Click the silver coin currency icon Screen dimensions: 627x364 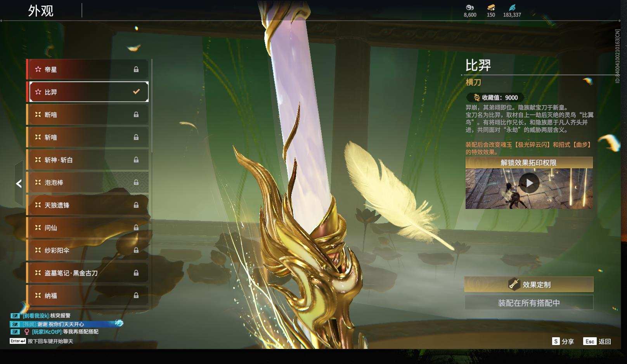(470, 7)
